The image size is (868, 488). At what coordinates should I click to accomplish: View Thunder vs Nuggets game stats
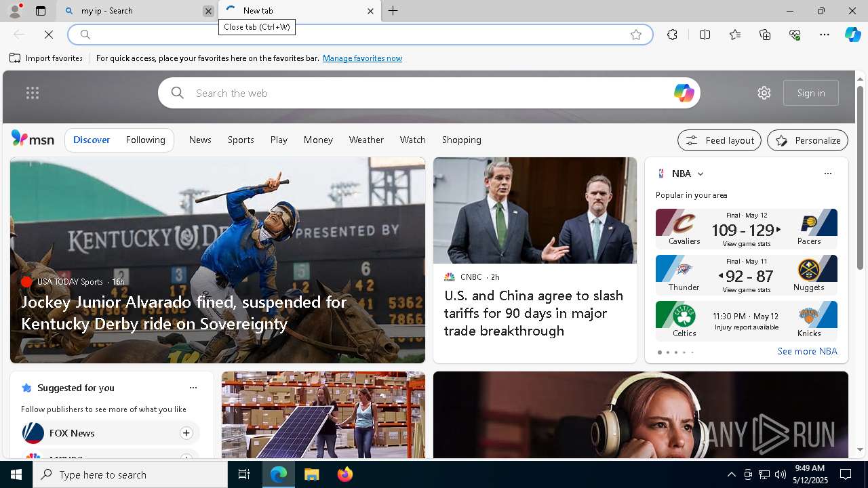[747, 275]
